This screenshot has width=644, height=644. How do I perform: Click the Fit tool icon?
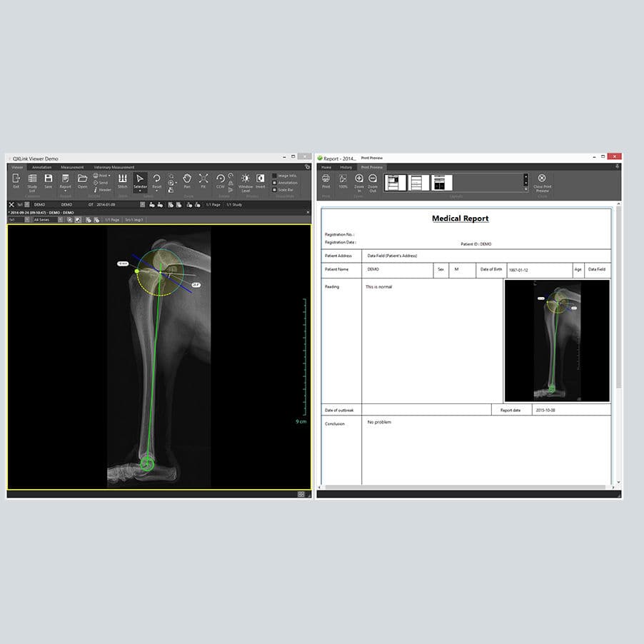click(204, 179)
